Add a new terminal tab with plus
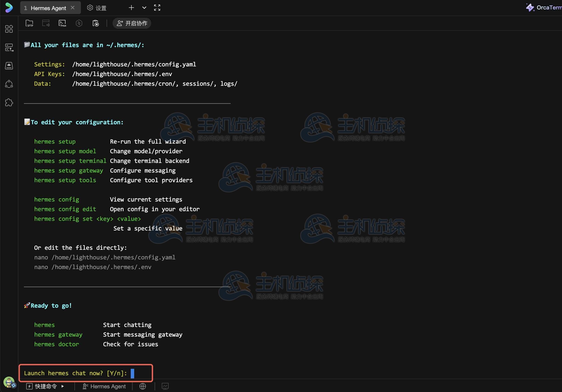 click(131, 8)
